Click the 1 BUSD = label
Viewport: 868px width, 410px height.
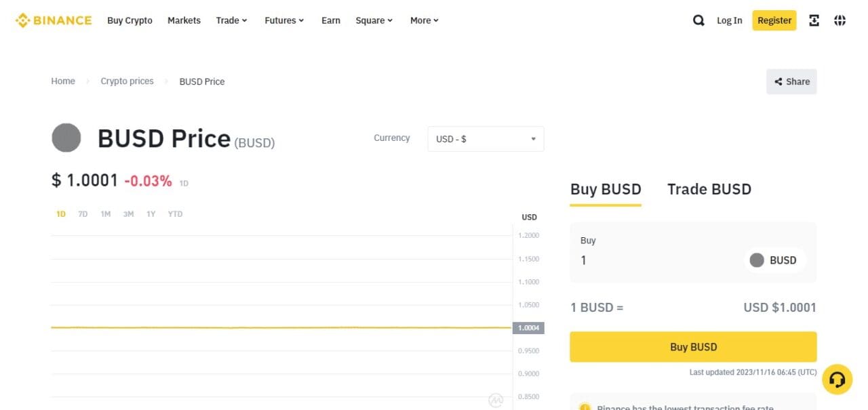(x=597, y=308)
